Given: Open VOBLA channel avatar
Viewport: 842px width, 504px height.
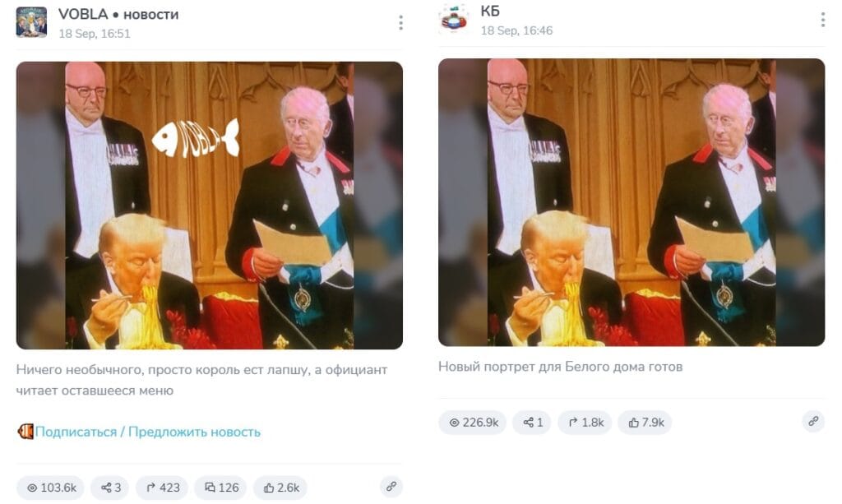Looking at the screenshot, I should coord(31,22).
